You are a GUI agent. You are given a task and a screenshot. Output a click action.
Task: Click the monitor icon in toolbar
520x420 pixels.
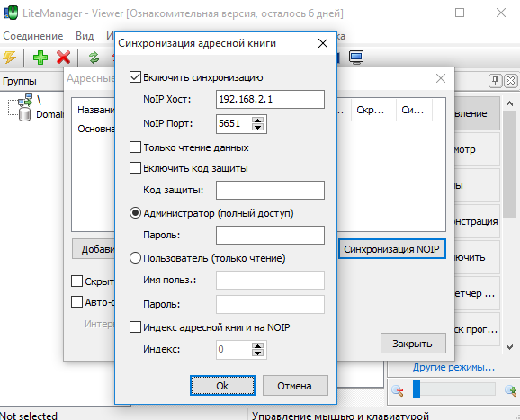point(356,57)
